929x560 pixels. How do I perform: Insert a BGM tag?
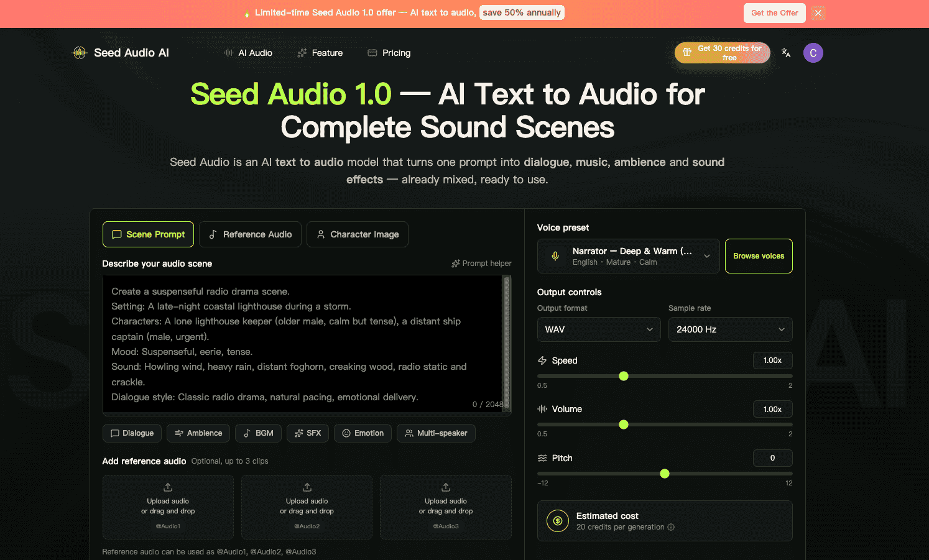tap(258, 433)
